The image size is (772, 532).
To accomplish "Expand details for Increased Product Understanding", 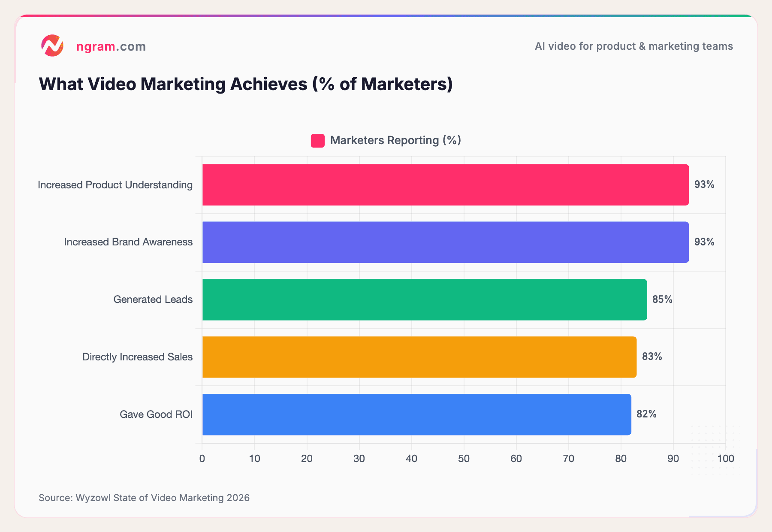I will click(115, 185).
